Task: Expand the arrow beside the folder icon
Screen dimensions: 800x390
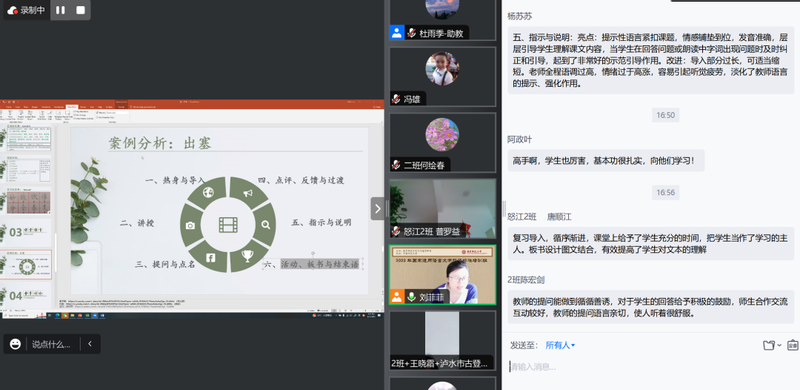Action: click(x=779, y=346)
